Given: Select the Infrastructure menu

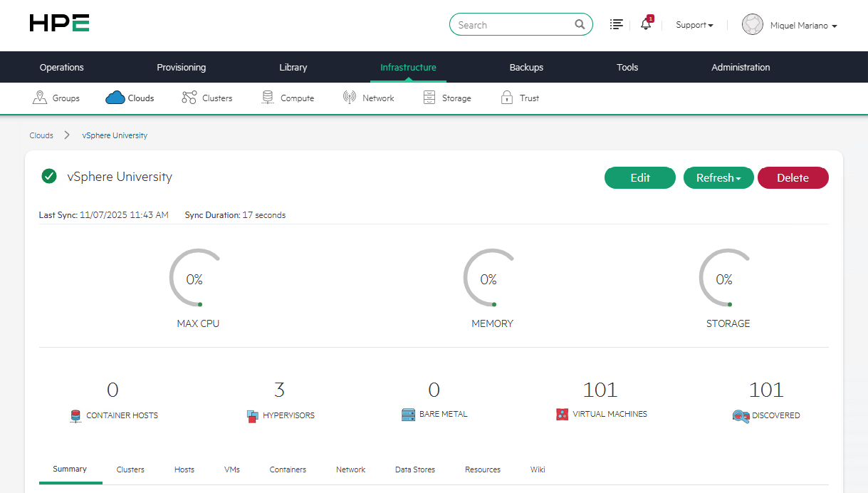Looking at the screenshot, I should point(408,67).
